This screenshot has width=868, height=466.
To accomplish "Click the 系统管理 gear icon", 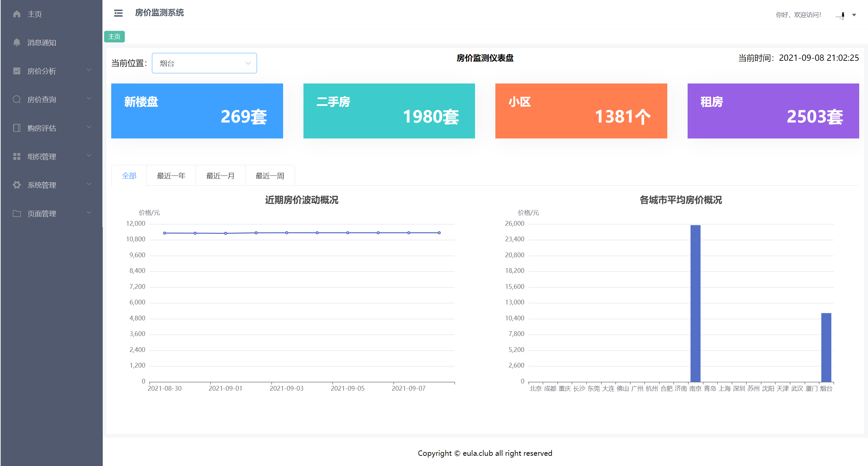I will (17, 185).
